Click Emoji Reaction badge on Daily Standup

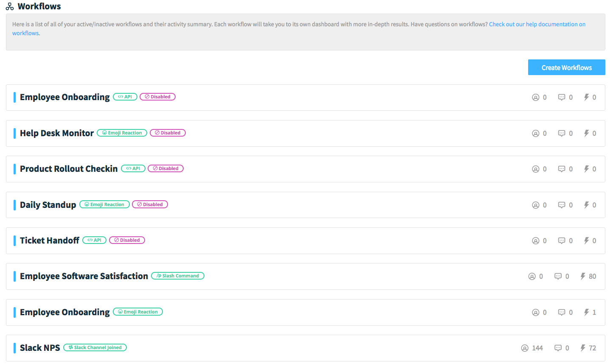click(104, 204)
